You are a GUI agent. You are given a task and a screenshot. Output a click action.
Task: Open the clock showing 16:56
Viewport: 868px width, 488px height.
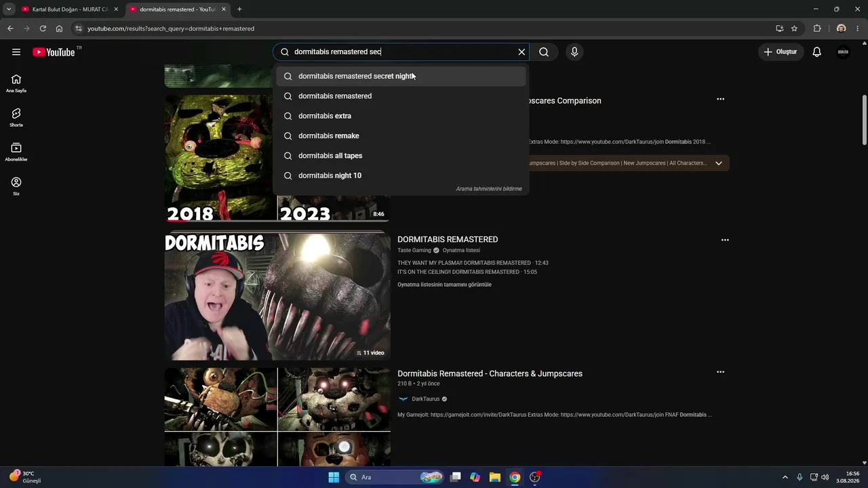tap(848, 477)
